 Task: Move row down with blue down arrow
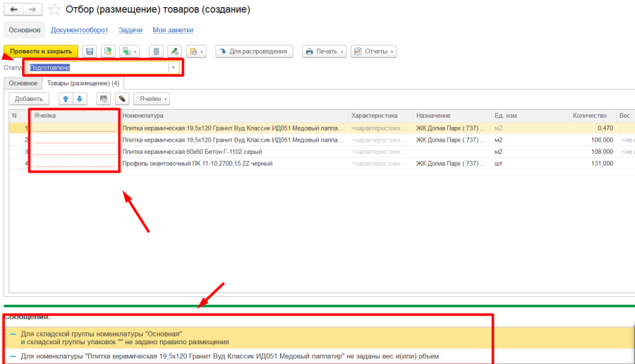click(80, 99)
